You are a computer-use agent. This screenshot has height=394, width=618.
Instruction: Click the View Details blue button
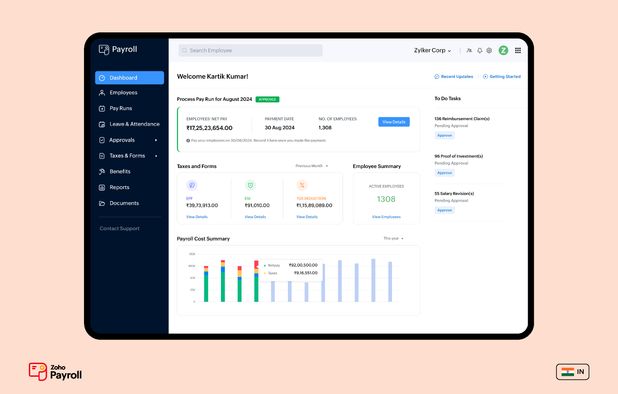click(394, 122)
